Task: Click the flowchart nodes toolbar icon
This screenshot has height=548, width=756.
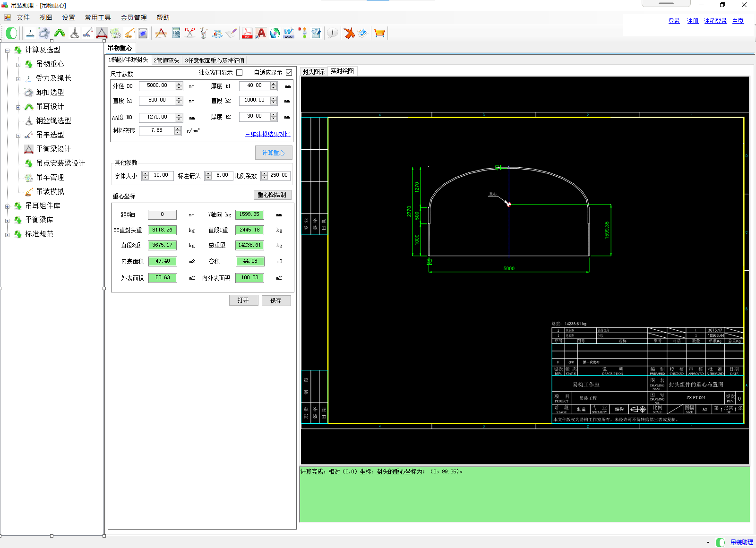Action: coord(303,33)
